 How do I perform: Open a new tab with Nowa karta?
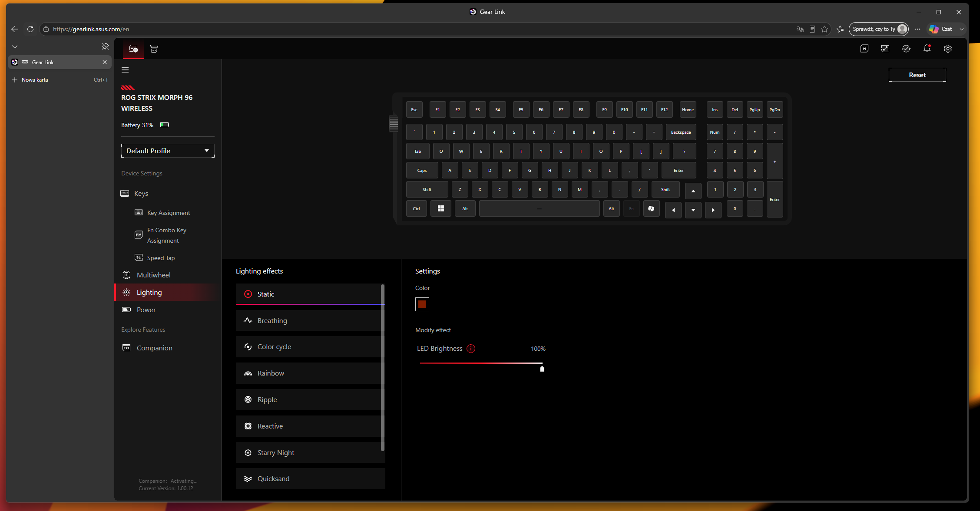(60, 80)
